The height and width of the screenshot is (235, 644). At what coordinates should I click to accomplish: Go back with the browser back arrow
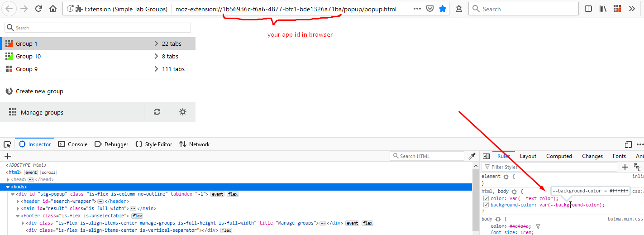pos(9,9)
